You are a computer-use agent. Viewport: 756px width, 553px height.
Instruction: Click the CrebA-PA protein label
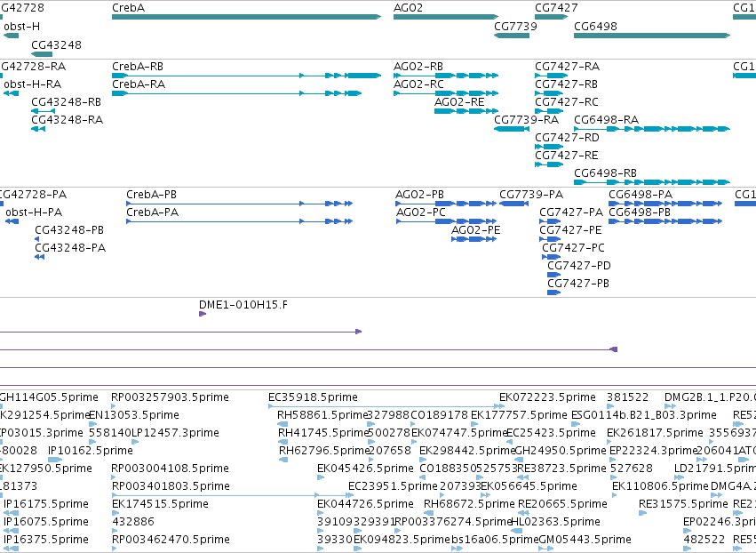coord(153,212)
